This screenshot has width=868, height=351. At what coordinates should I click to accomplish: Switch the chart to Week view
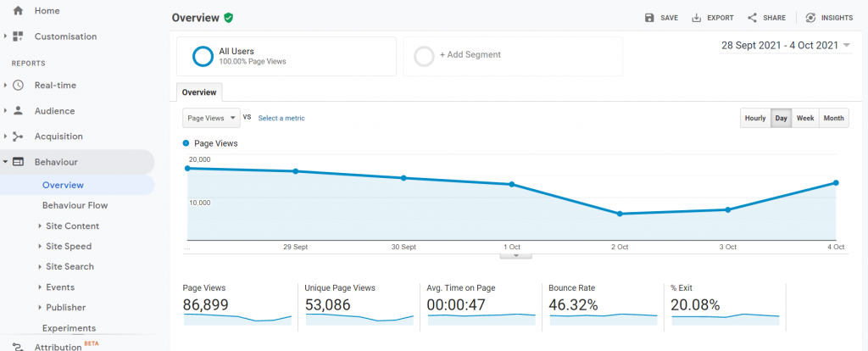804,119
